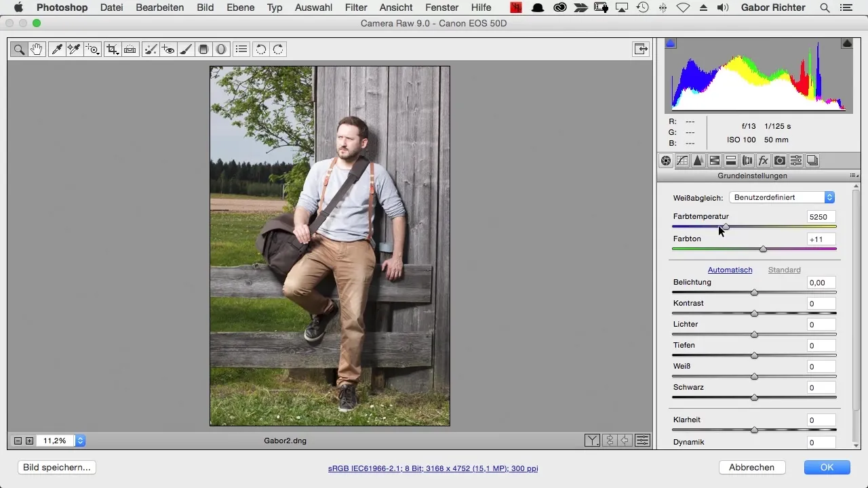Toggle shadow clipping warning in histogram
Viewport: 868px width, 488px height.
point(671,43)
